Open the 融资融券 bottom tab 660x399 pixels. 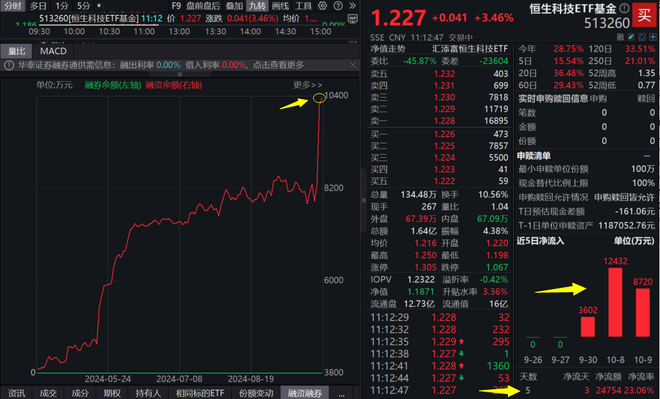point(305,393)
